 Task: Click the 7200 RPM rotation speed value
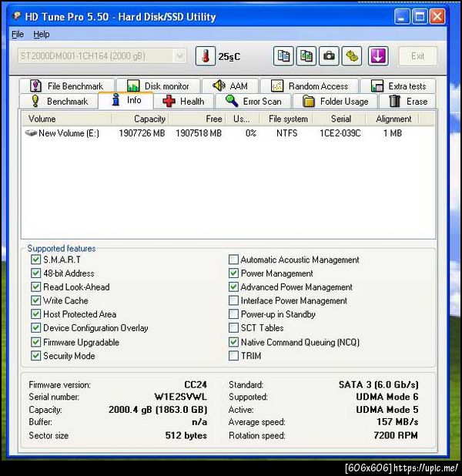coord(396,435)
